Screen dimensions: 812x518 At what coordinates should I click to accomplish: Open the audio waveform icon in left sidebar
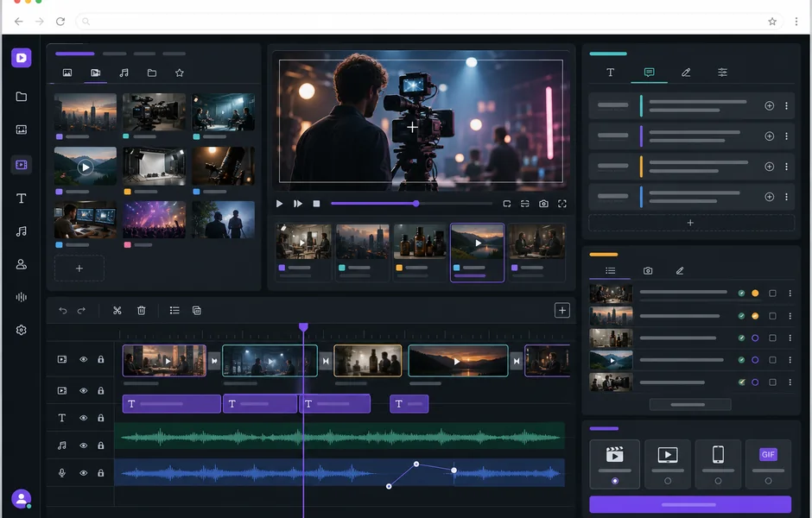[22, 297]
